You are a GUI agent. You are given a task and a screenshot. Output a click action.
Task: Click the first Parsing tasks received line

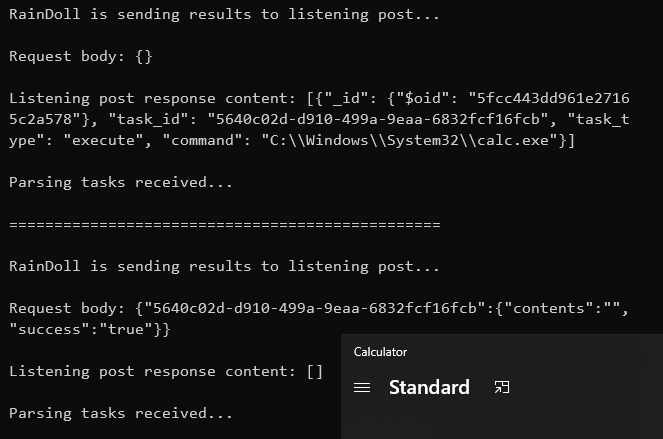tap(121, 182)
